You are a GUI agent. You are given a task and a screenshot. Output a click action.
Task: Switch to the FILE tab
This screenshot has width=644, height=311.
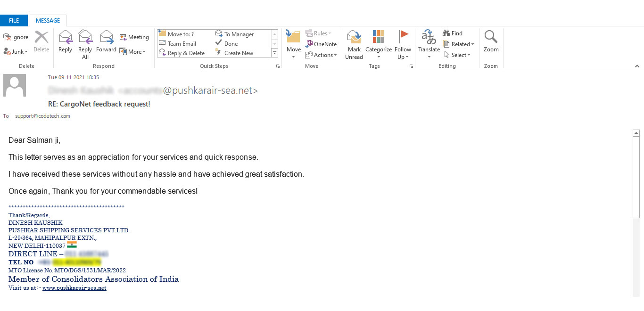point(14,20)
